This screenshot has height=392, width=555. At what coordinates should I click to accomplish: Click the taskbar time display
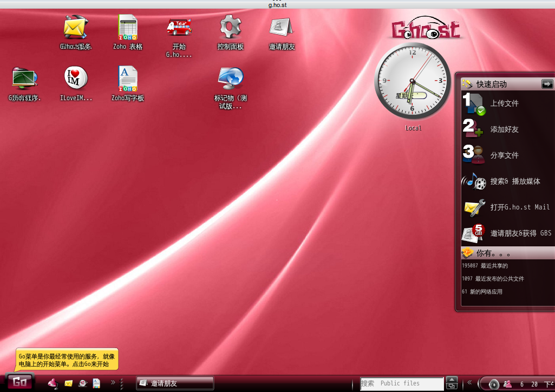(536, 384)
